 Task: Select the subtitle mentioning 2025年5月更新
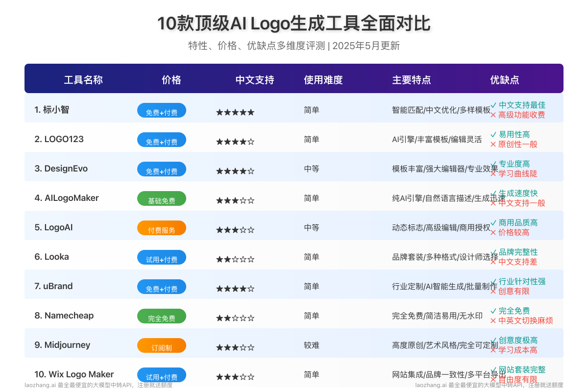point(294,46)
